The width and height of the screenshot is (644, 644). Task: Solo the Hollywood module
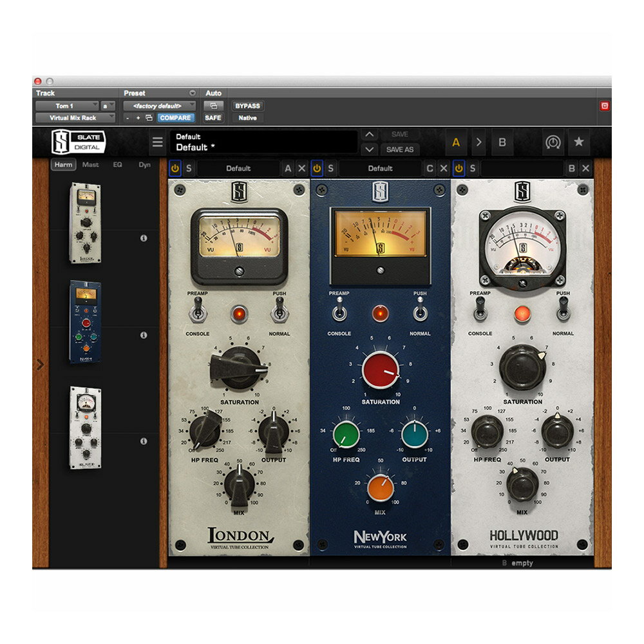pyautogui.click(x=473, y=168)
